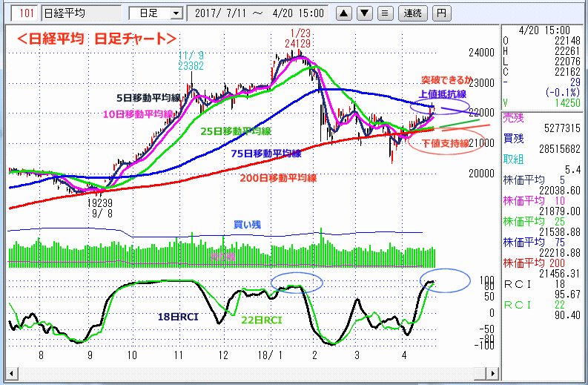Image resolution: width=588 pixels, height=385 pixels.
Task: Click the value 21456.31
Action: (x=560, y=274)
